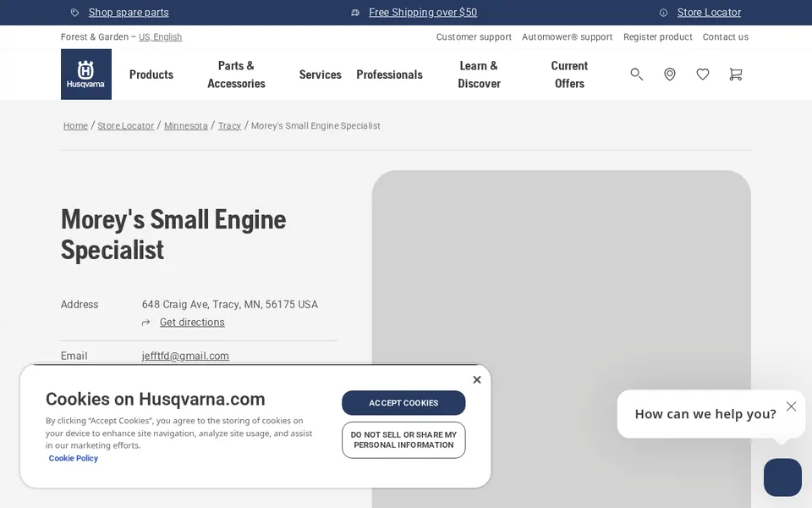Go to Minnesota breadcrumb
The height and width of the screenshot is (508, 812).
pos(186,126)
